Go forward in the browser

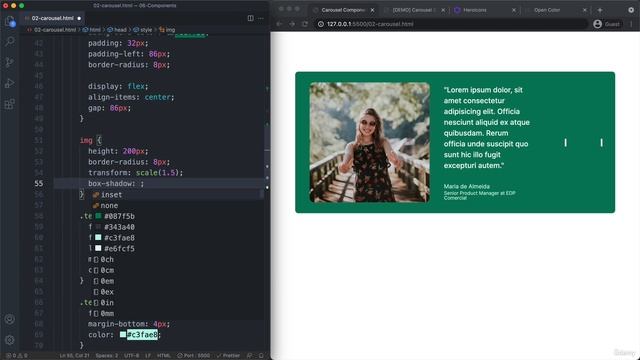click(x=292, y=24)
